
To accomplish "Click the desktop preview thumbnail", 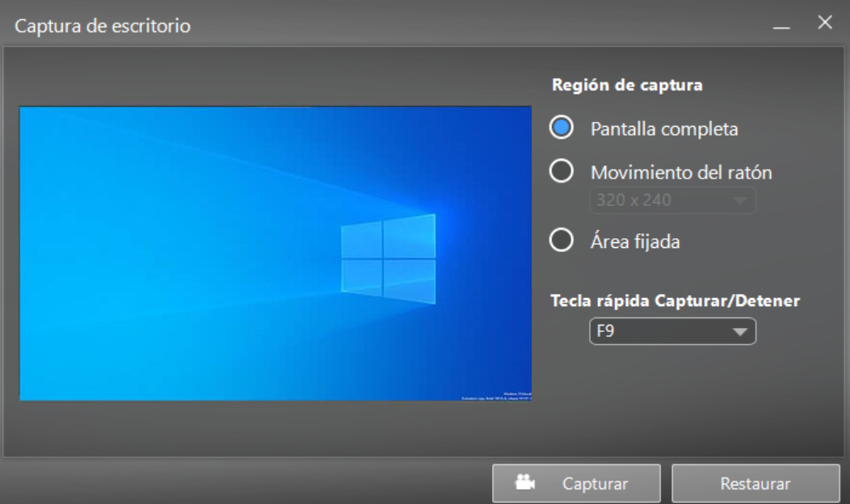I will click(x=276, y=254).
